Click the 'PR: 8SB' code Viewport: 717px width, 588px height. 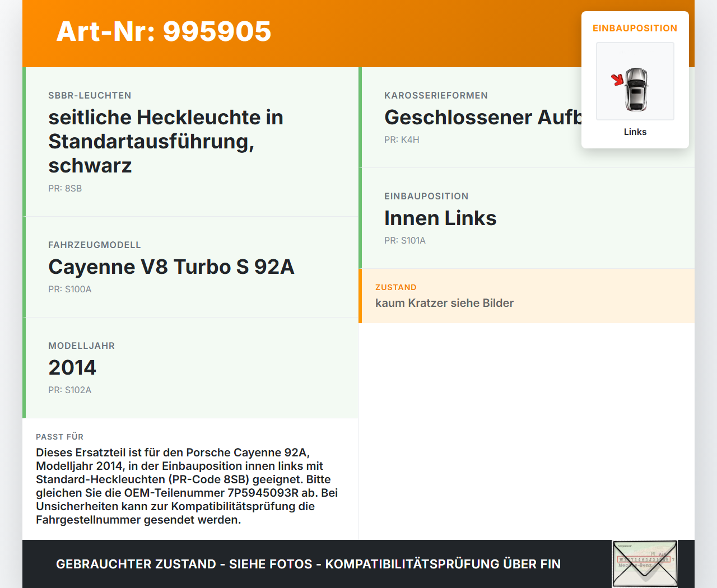pyautogui.click(x=65, y=188)
